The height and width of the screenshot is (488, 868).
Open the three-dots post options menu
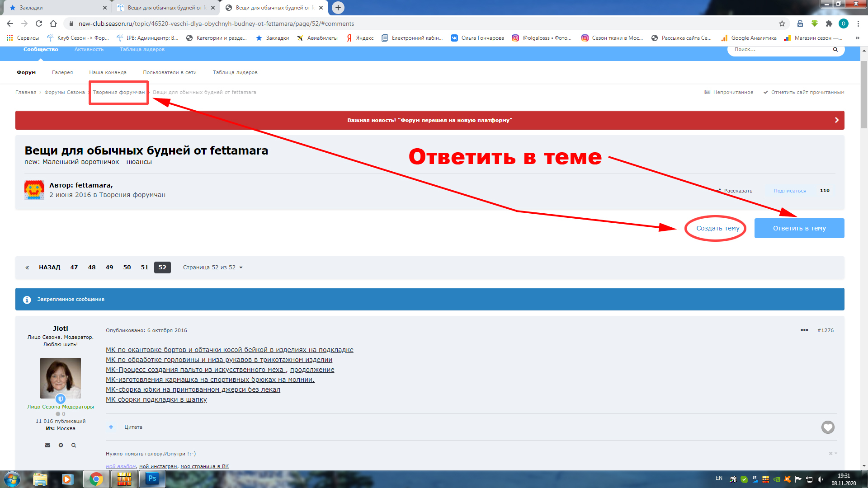tap(804, 330)
